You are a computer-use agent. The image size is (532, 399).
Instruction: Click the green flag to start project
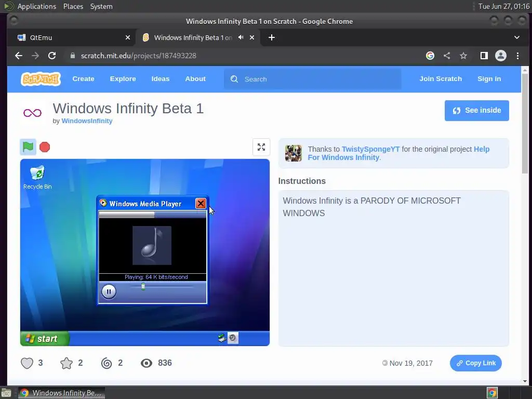click(28, 147)
